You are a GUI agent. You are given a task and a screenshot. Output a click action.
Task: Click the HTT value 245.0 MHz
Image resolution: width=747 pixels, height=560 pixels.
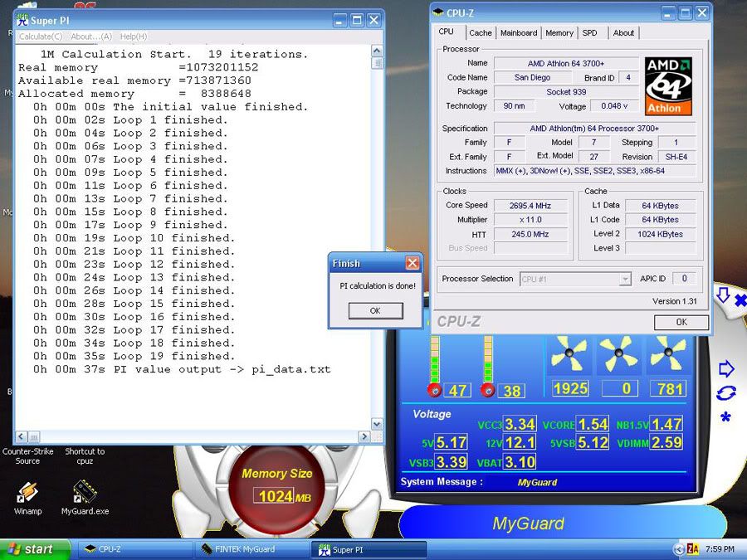coord(530,234)
